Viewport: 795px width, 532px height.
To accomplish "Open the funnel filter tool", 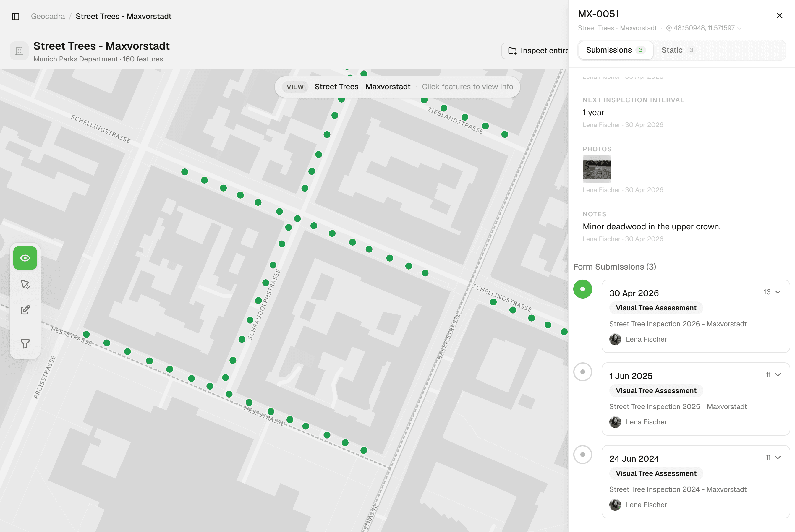I will coord(25,344).
